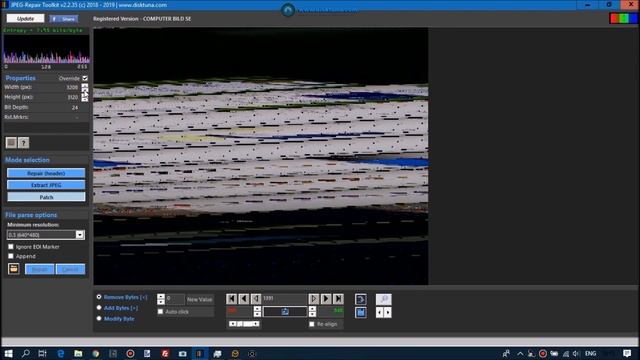640x360 pixels.
Task: Click the Repair action button beside Cancel
Action: point(39,269)
